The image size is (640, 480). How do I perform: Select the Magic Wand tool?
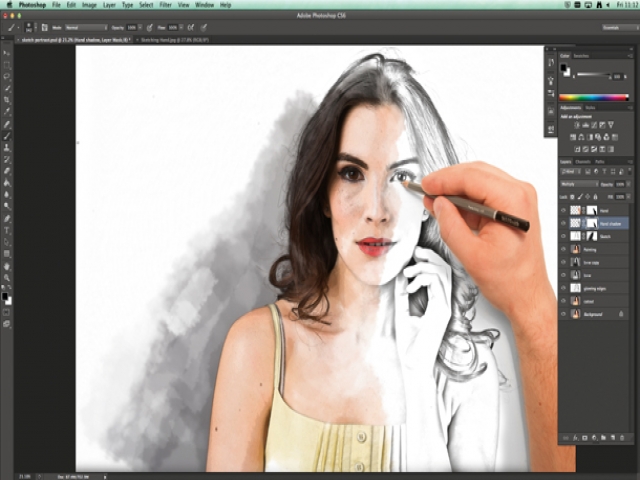pos(7,88)
